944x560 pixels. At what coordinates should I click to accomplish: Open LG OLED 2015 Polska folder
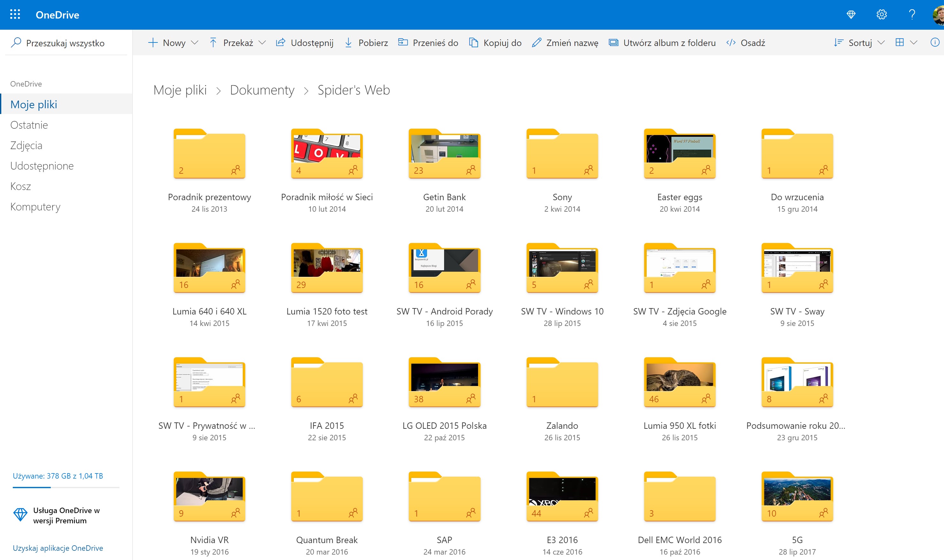444,382
